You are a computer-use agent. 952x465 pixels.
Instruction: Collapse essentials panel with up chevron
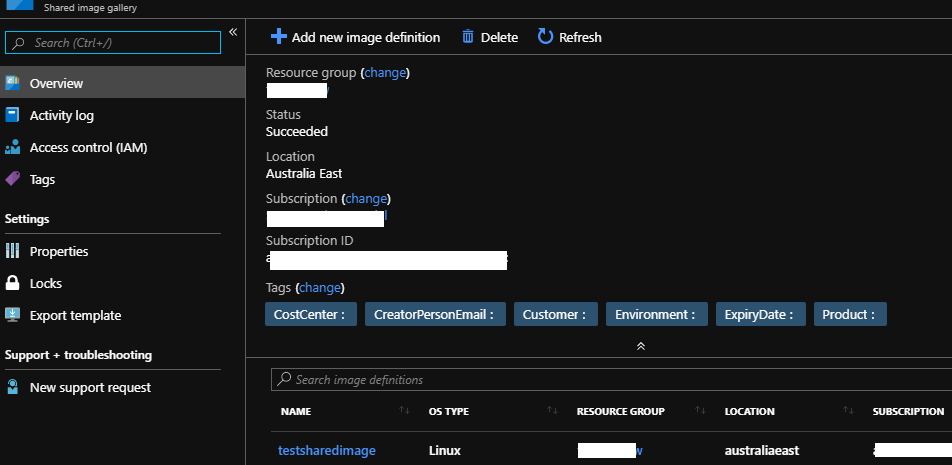641,345
